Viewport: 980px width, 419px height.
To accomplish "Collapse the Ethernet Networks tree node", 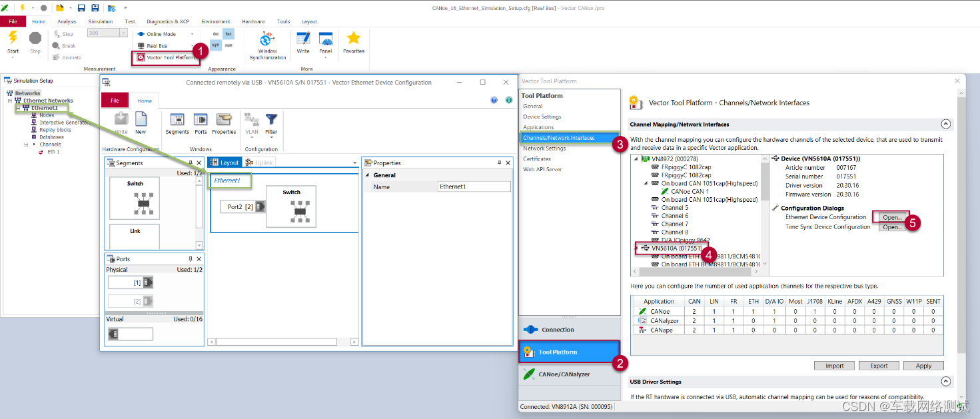I will tap(10, 101).
